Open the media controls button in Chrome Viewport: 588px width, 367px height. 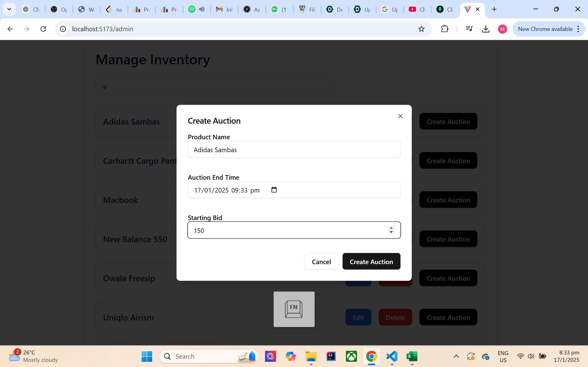[469, 29]
